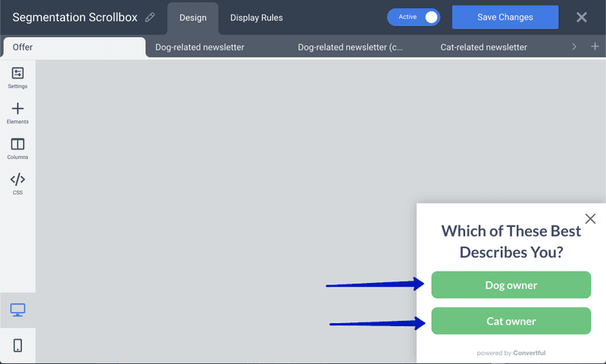Image resolution: width=606 pixels, height=364 pixels.
Task: Close the scrollbox popup preview
Action: pyautogui.click(x=590, y=219)
